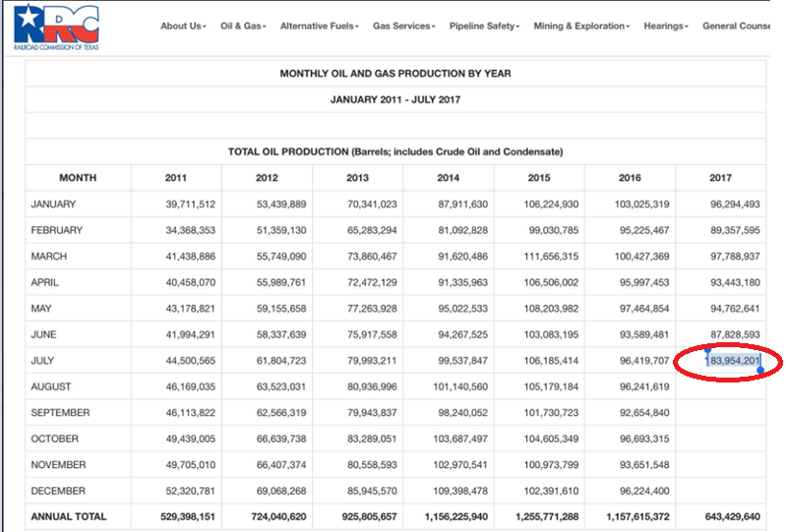This screenshot has width=786, height=532.
Task: Click May 2015 value 108,203,982
Action: pos(551,309)
